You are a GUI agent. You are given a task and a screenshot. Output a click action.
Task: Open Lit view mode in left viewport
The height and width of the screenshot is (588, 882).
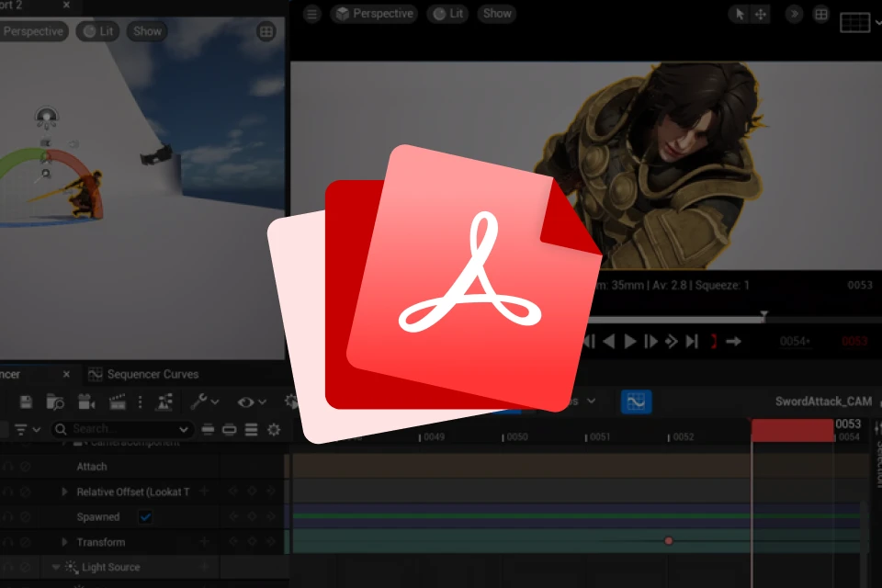(98, 31)
